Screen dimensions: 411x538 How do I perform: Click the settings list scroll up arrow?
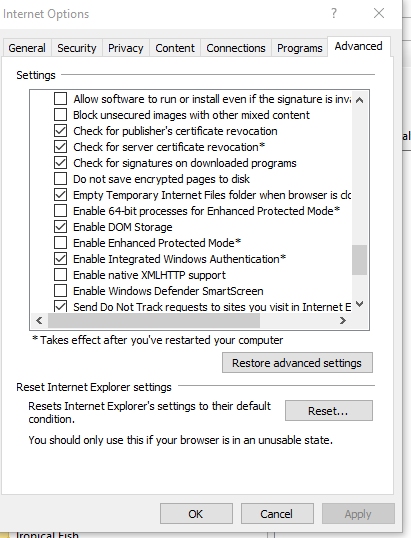[x=360, y=100]
